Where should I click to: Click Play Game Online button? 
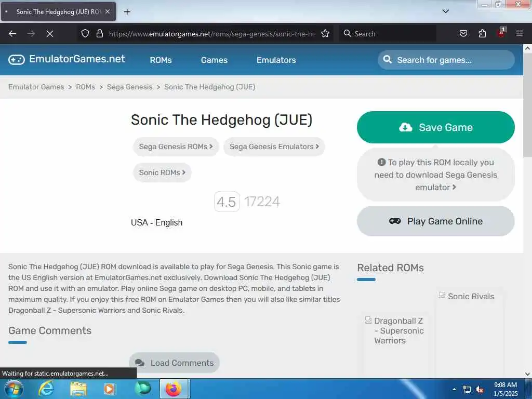tap(436, 221)
